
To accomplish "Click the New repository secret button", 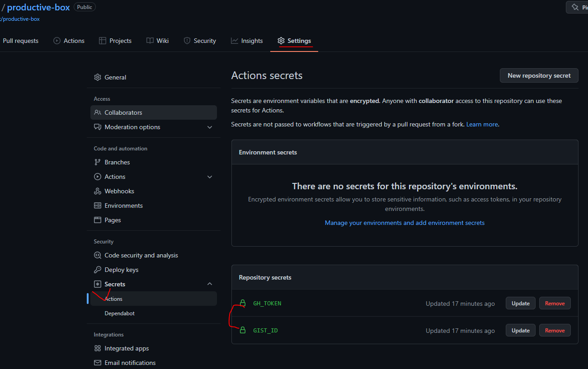I will 539,75.
